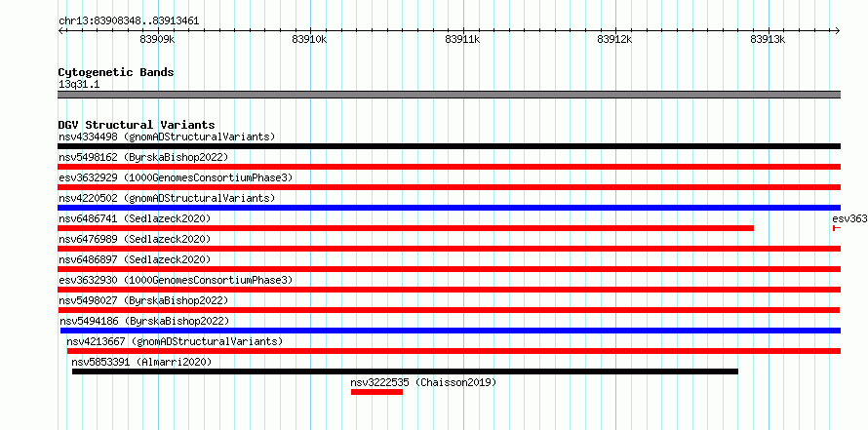Open the nsv5498027 (ByrskaBishop2022) label

tap(143, 300)
